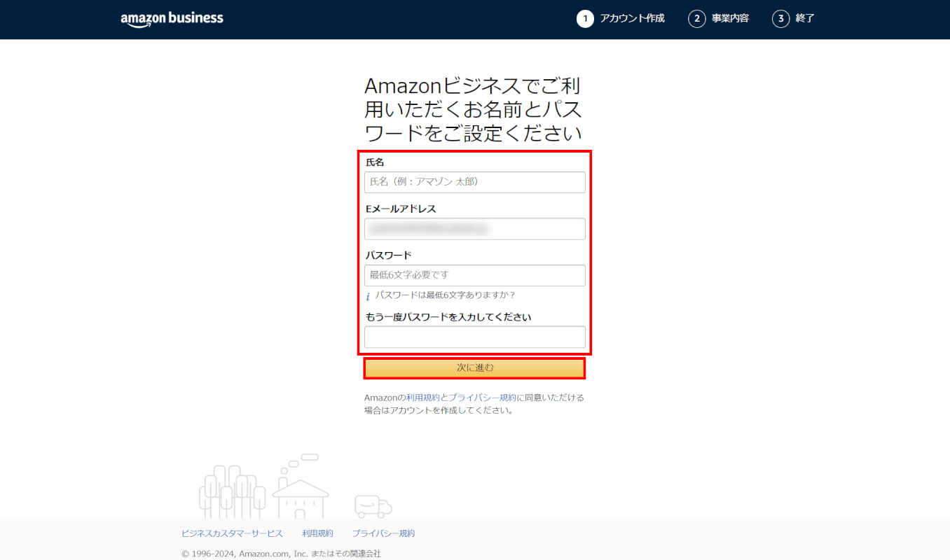Click the 次に進む button
Screen dimensions: 950x560
coord(475,368)
